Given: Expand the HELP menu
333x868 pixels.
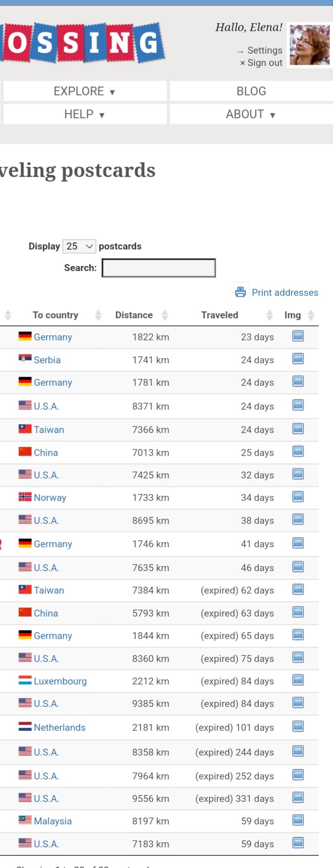Looking at the screenshot, I should tap(85, 114).
